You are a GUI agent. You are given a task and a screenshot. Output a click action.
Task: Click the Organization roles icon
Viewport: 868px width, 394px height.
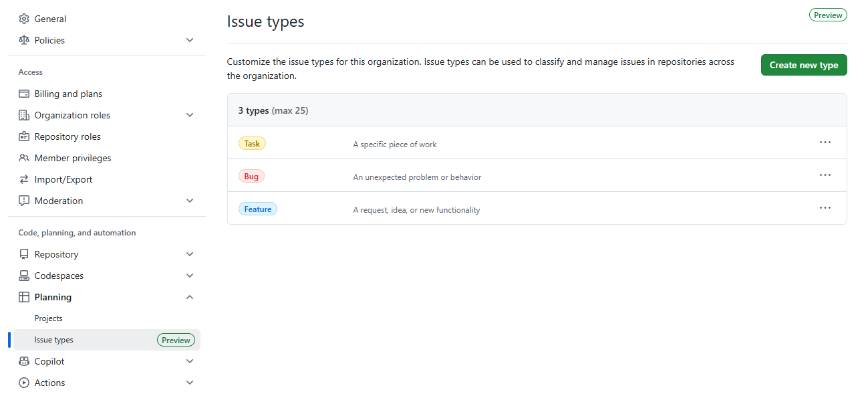[23, 114]
